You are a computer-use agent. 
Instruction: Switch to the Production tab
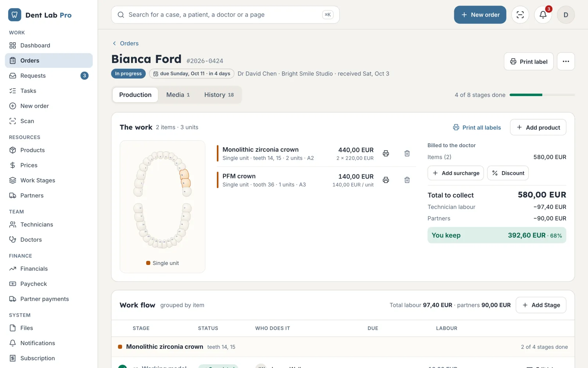click(135, 95)
